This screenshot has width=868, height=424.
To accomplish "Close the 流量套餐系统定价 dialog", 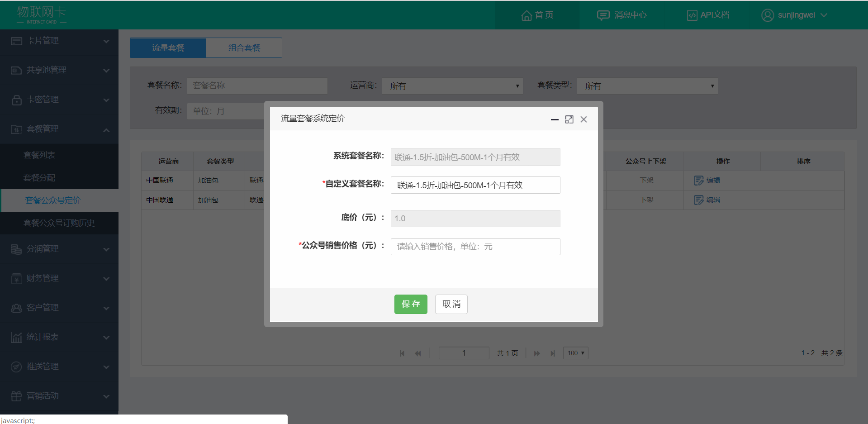I will [x=584, y=119].
